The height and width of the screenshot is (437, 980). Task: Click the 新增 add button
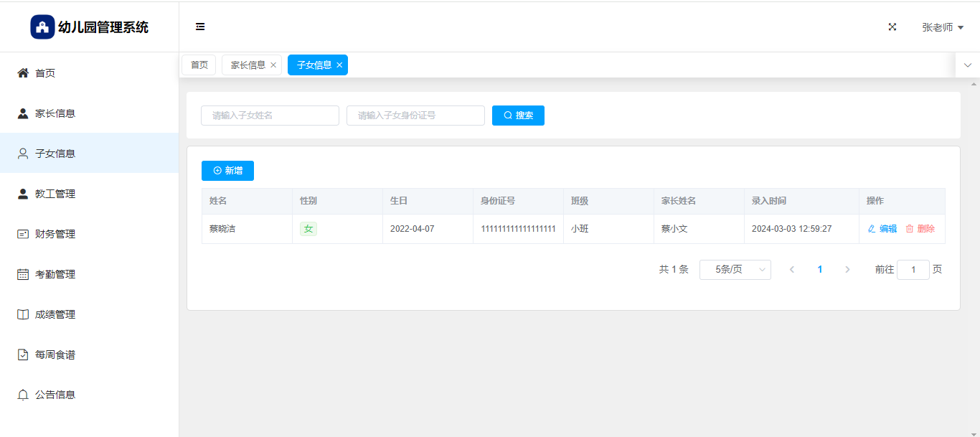(x=227, y=171)
